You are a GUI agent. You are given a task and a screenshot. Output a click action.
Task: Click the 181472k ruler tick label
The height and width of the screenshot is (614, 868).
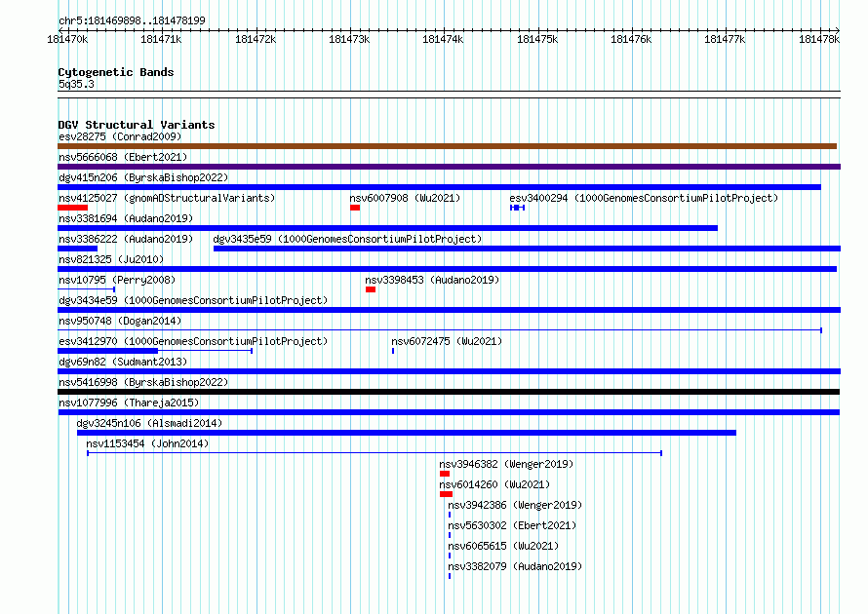[x=256, y=39]
